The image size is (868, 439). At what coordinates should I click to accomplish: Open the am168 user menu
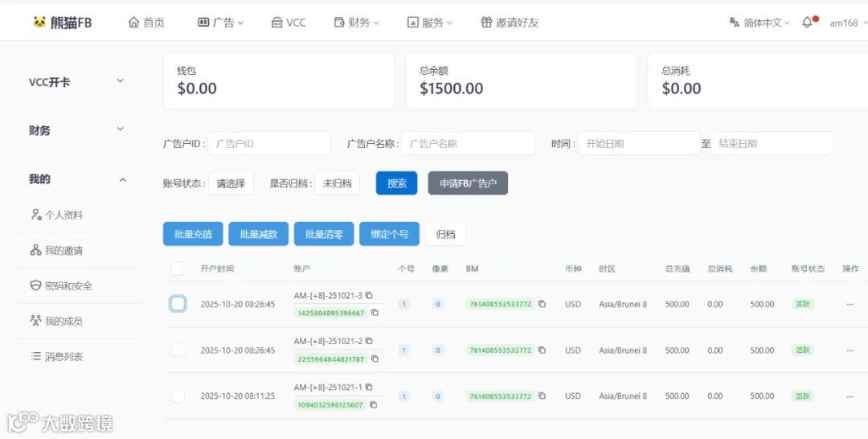click(848, 23)
